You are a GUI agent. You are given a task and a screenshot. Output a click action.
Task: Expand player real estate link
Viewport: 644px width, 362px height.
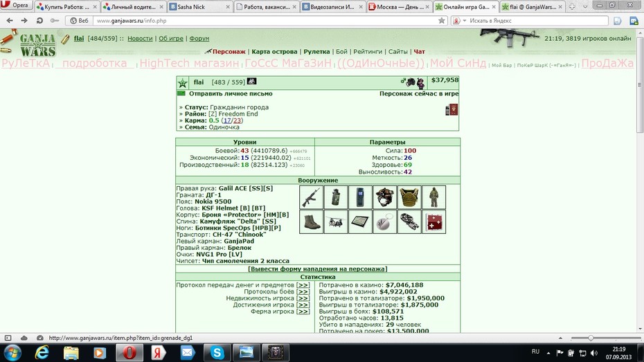(303, 298)
